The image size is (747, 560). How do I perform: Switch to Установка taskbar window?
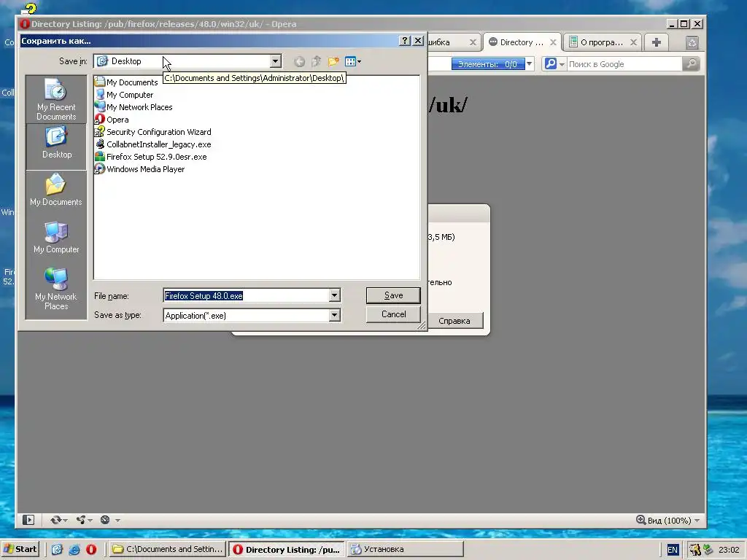(406, 549)
